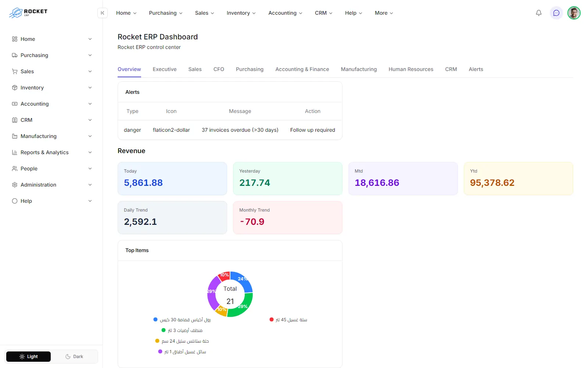
Task: Click the Ytd revenue card
Action: [519, 178]
